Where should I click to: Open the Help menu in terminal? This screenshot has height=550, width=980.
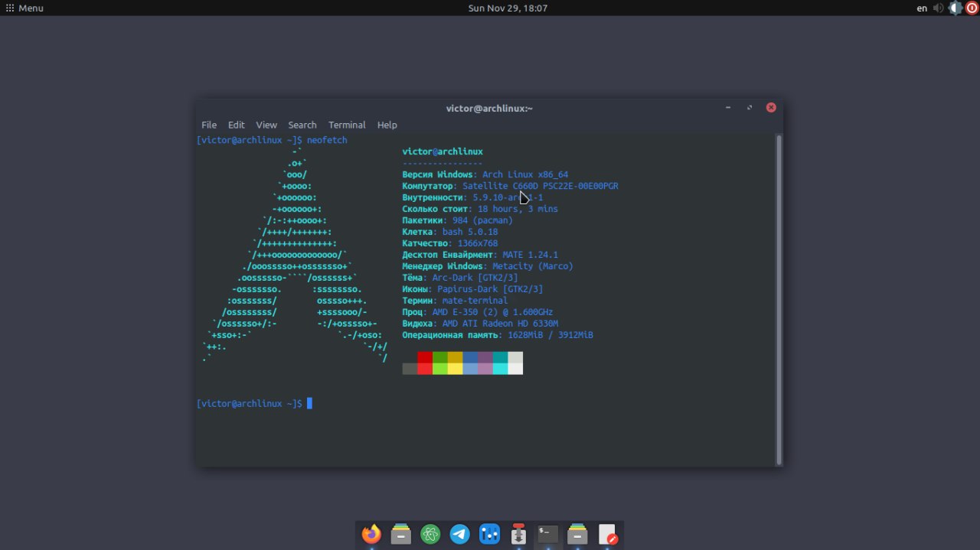point(387,125)
